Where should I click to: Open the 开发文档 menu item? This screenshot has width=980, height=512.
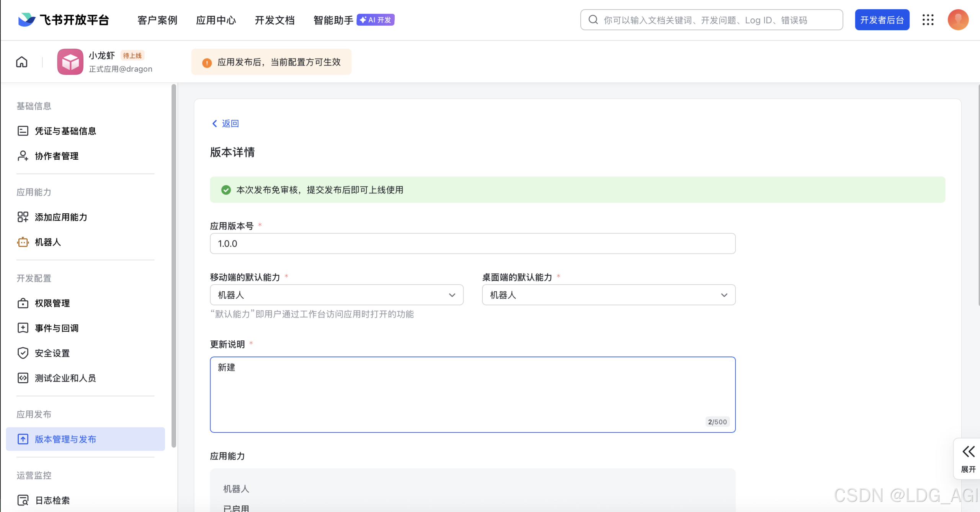pos(274,20)
